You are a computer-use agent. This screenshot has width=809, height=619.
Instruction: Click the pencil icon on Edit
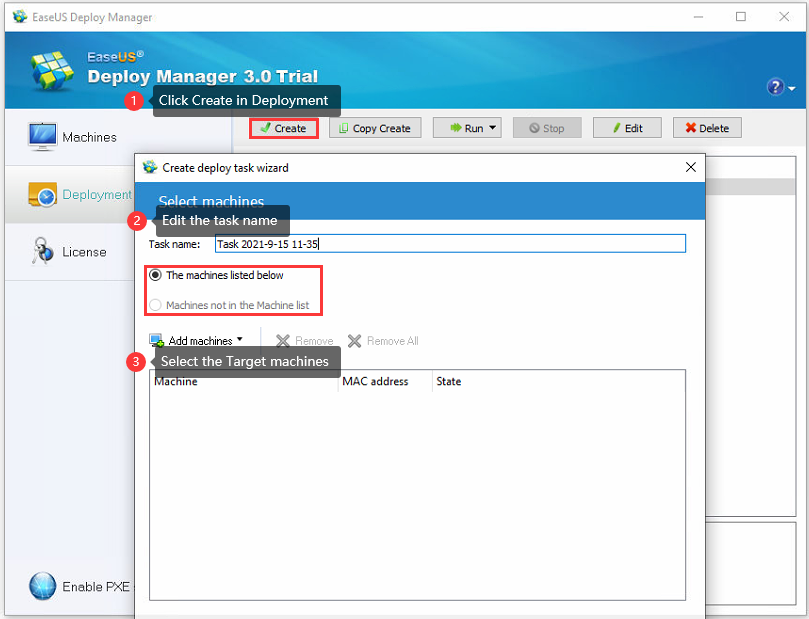[616, 127]
